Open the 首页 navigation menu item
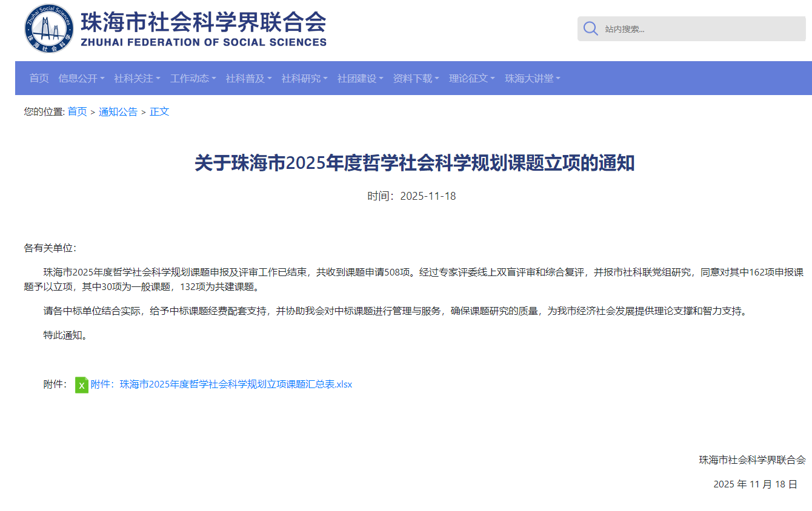 click(x=39, y=78)
